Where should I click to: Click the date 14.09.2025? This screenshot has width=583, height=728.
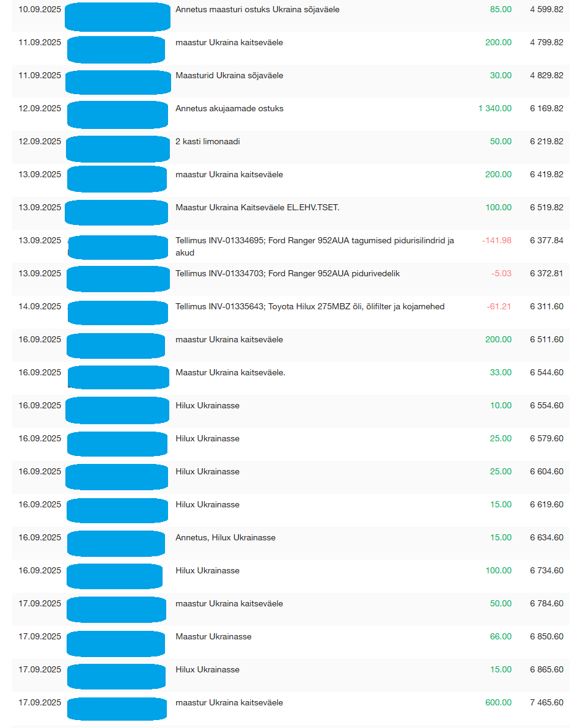tap(40, 306)
